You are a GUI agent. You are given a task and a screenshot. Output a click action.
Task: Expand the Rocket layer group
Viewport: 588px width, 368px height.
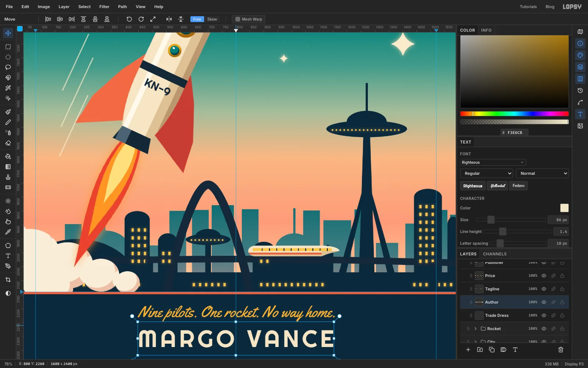(x=476, y=329)
